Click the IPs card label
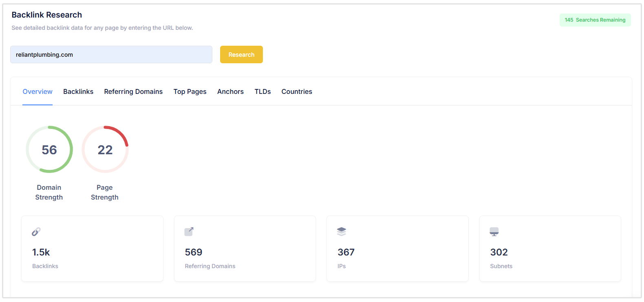Screen dimensions: 644x302 click(342, 266)
